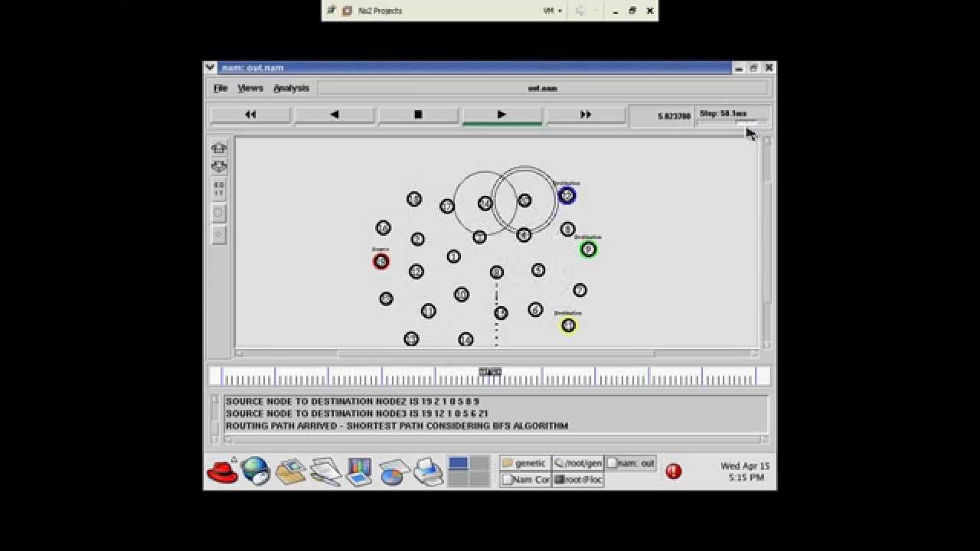Click the circle tool in left toolbar
Viewport: 980px width, 551px height.
click(219, 213)
